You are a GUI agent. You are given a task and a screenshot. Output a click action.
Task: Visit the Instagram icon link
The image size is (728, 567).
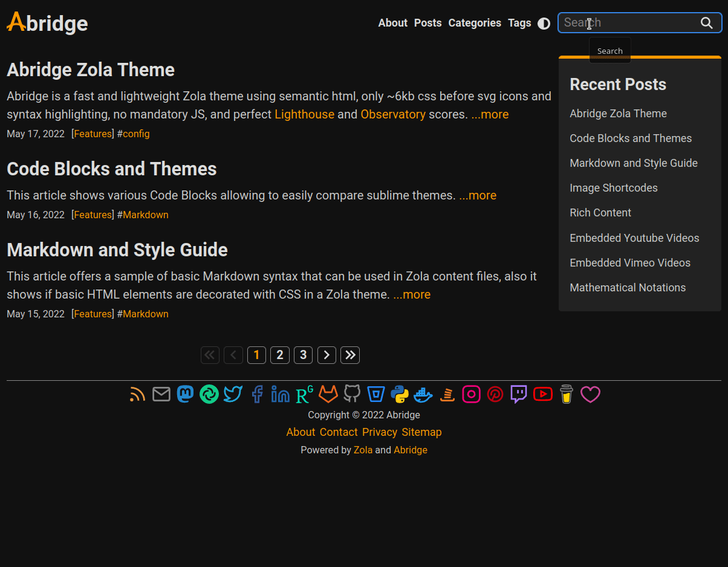click(471, 395)
